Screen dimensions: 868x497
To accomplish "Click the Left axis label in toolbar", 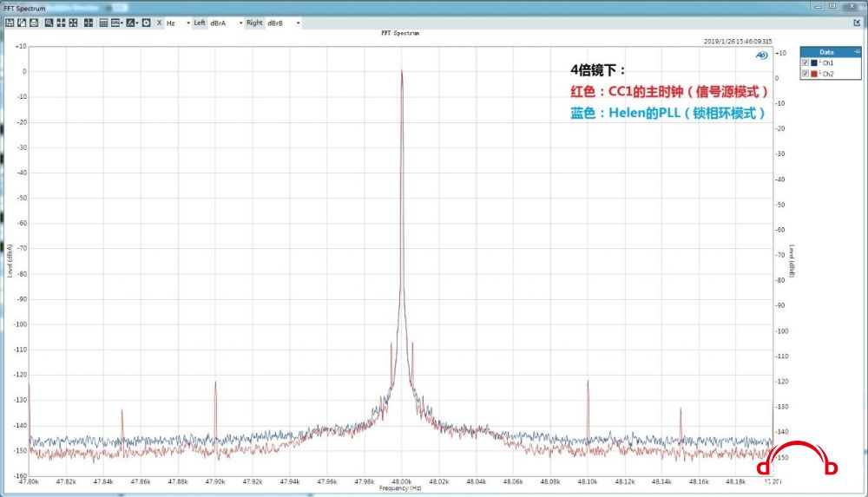I will pyautogui.click(x=200, y=23).
